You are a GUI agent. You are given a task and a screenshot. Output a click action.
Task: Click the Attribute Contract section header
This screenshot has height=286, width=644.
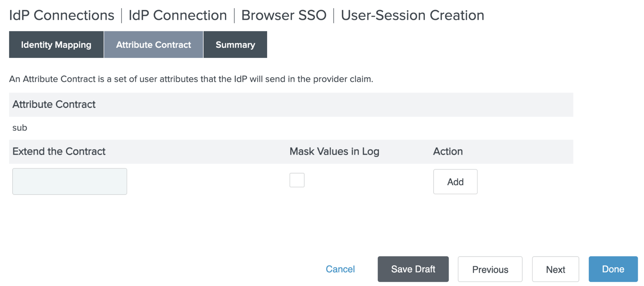pos(54,105)
